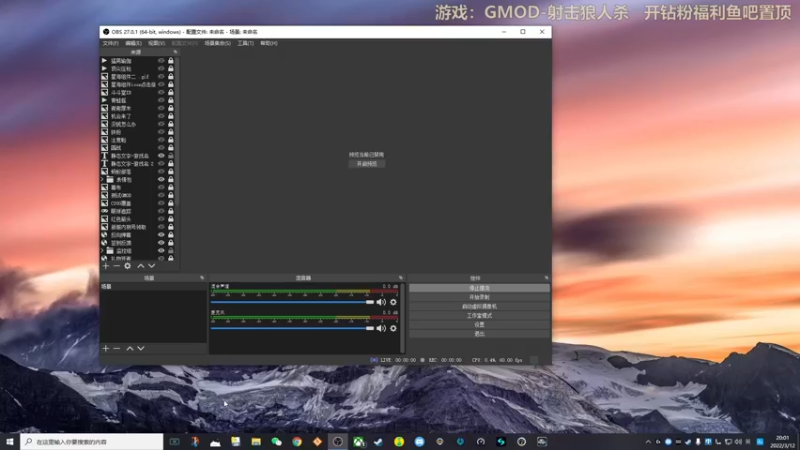Image resolution: width=800 pixels, height=450 pixels.
Task: Open Task View on the taskbar
Action: click(174, 442)
